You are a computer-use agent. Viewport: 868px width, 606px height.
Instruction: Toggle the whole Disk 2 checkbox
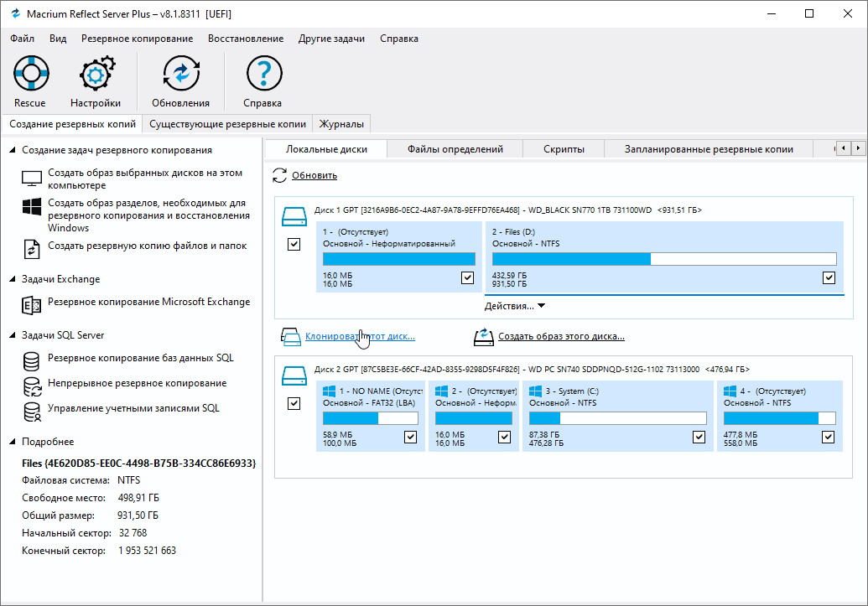294,403
